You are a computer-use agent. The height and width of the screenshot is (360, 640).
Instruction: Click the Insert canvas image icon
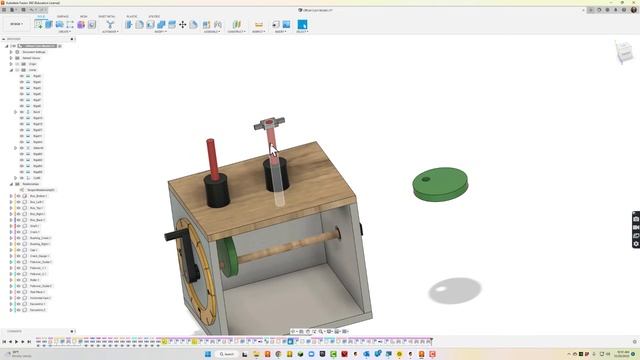pyautogui.click(x=287, y=24)
